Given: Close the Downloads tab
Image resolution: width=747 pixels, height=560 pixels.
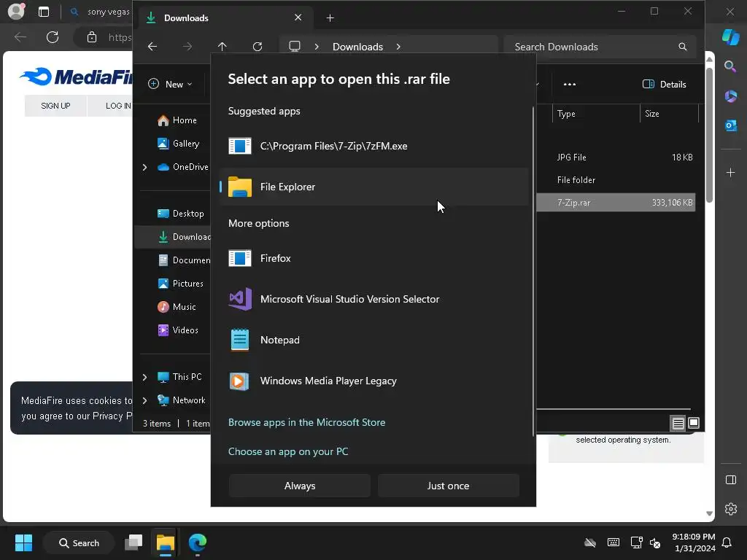Looking at the screenshot, I should coord(298,17).
